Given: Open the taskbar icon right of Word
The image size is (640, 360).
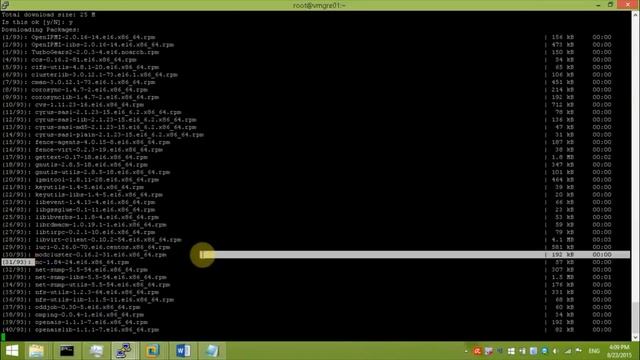Looking at the screenshot, I should click(212, 351).
